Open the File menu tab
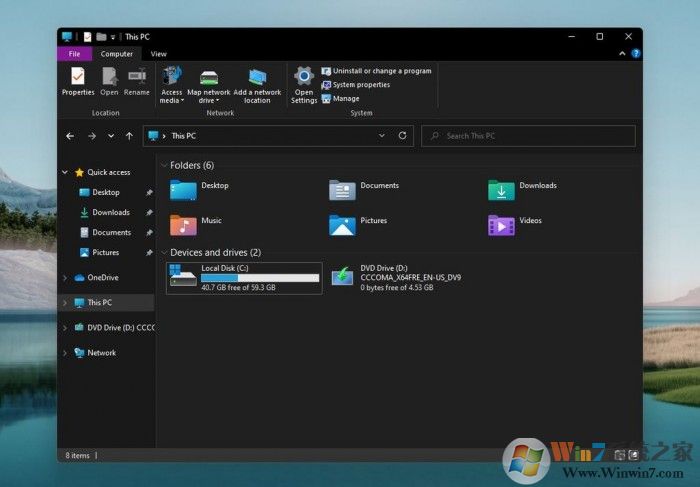 coord(74,54)
